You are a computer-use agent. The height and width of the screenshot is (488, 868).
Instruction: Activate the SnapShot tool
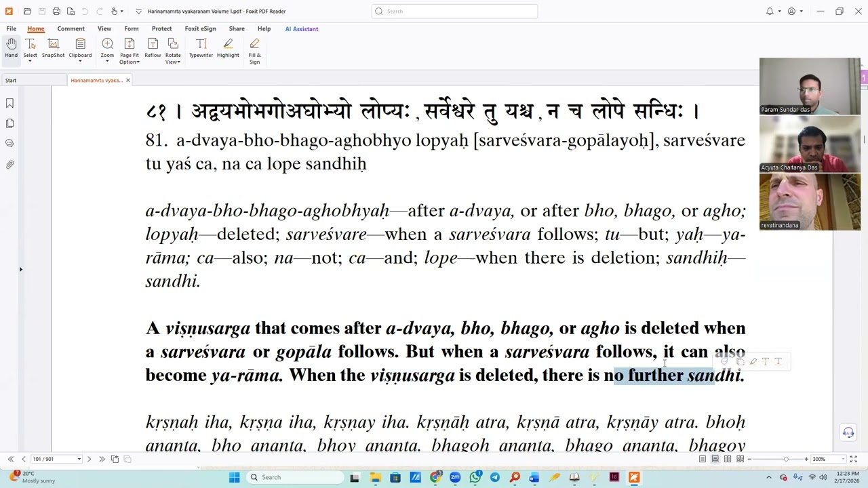[x=53, y=47]
